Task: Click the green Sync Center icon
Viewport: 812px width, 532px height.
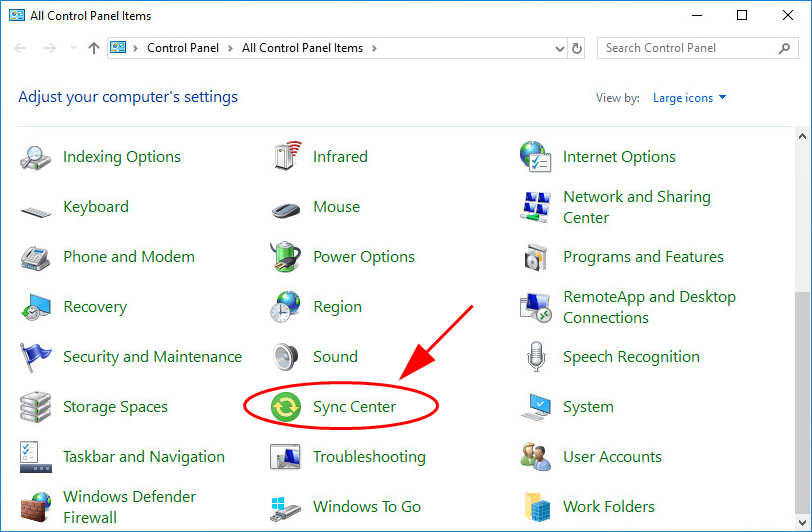Action: (286, 407)
